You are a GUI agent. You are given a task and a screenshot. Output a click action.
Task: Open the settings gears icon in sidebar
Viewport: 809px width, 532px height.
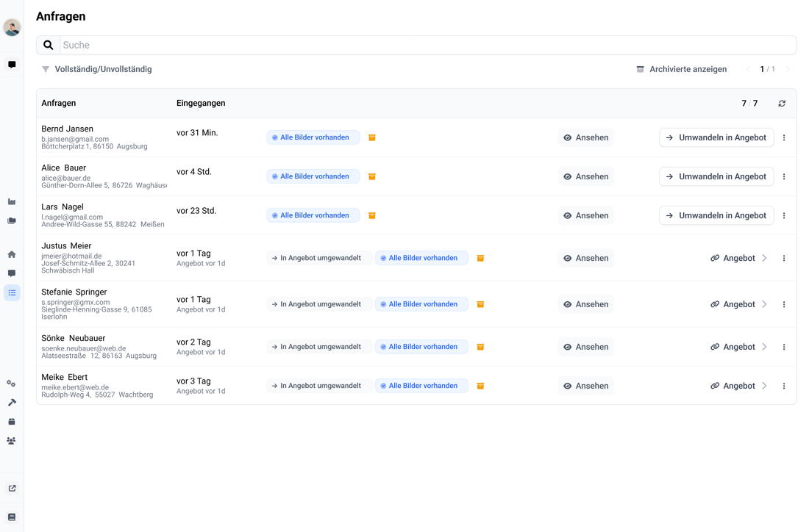pos(12,384)
